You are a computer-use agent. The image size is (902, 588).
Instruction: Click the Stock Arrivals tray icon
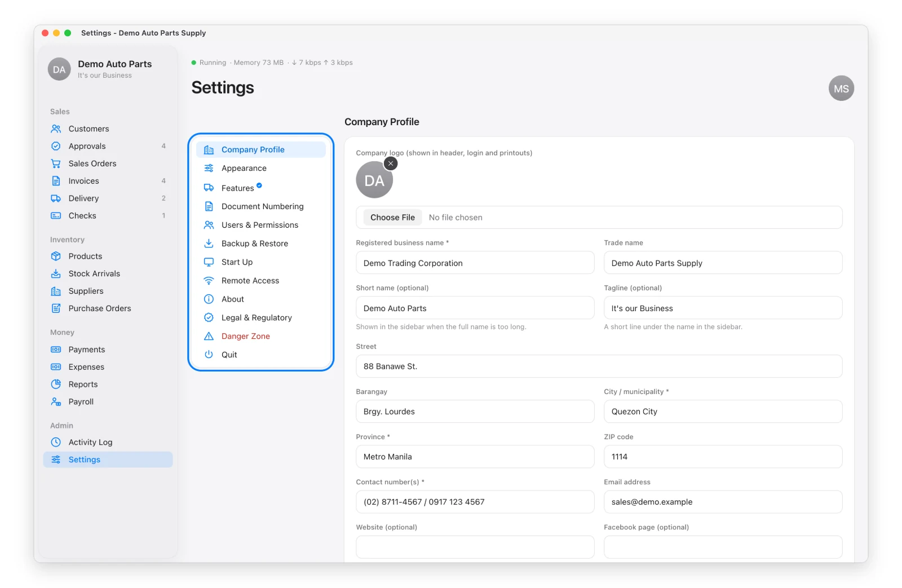click(x=56, y=273)
